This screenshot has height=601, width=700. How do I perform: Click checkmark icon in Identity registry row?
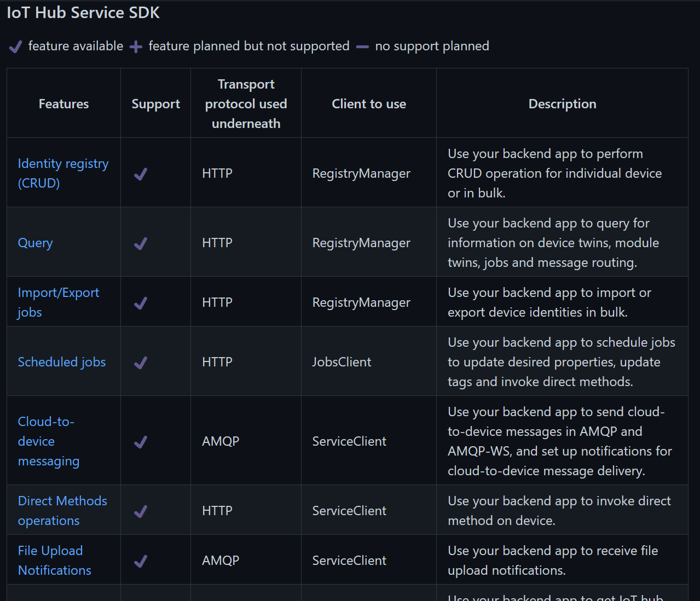click(x=141, y=174)
